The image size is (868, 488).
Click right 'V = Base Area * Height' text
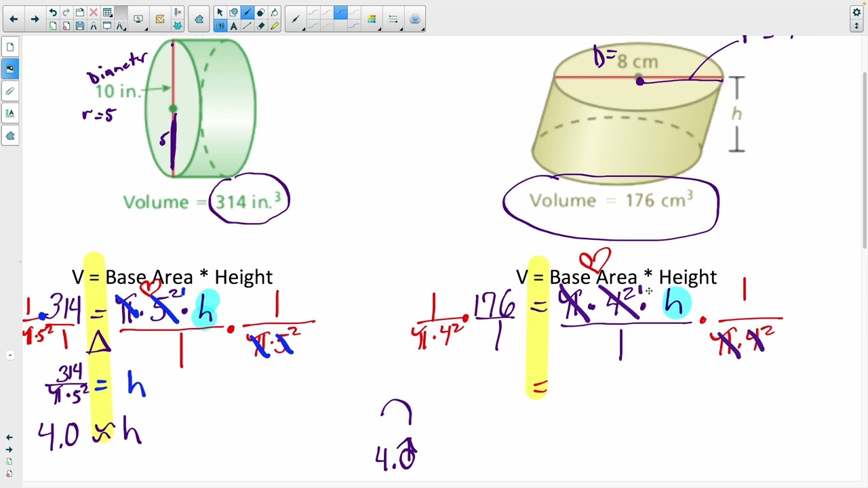[x=616, y=277]
